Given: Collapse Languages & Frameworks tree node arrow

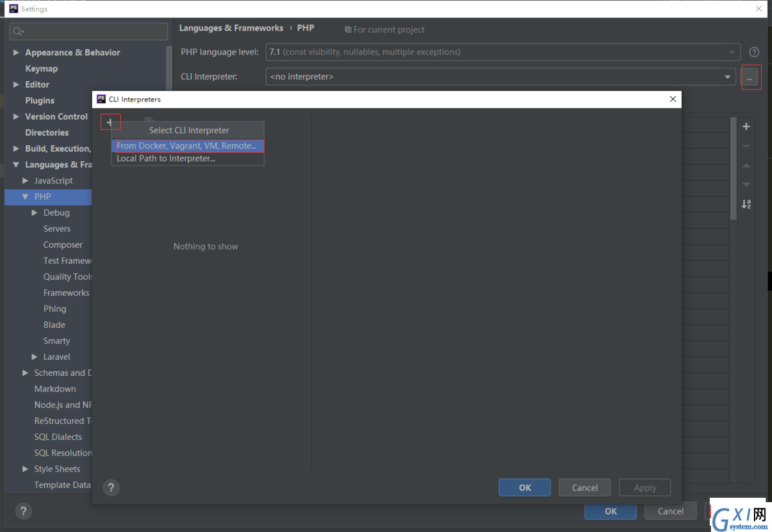Looking at the screenshot, I should click(x=16, y=165).
